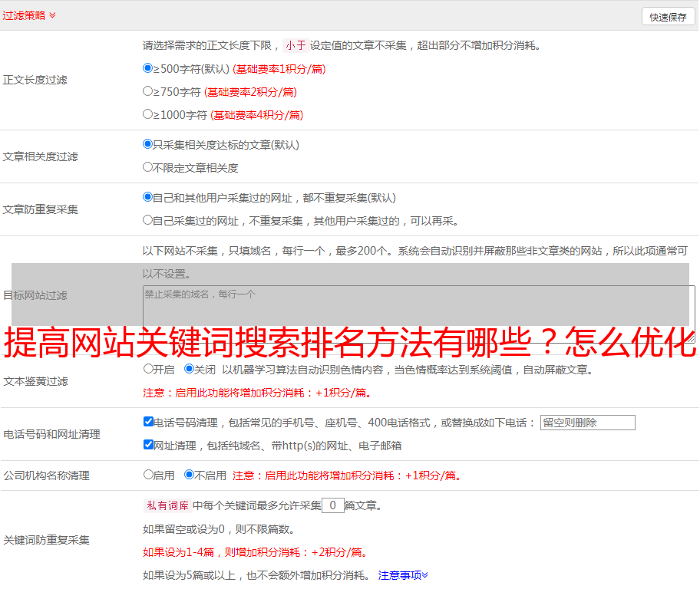
Task: Select 不启用 for 公司机构名称清理
Action: tap(189, 475)
